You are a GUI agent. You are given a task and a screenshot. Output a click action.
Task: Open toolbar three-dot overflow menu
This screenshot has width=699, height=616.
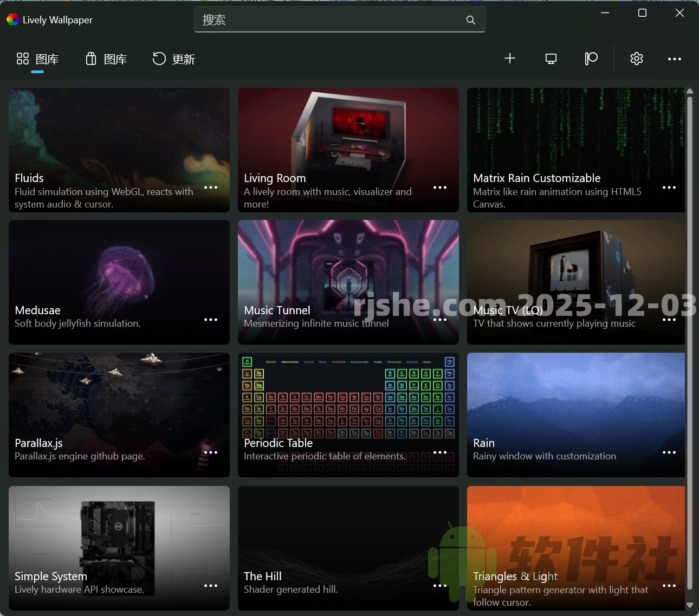click(675, 59)
